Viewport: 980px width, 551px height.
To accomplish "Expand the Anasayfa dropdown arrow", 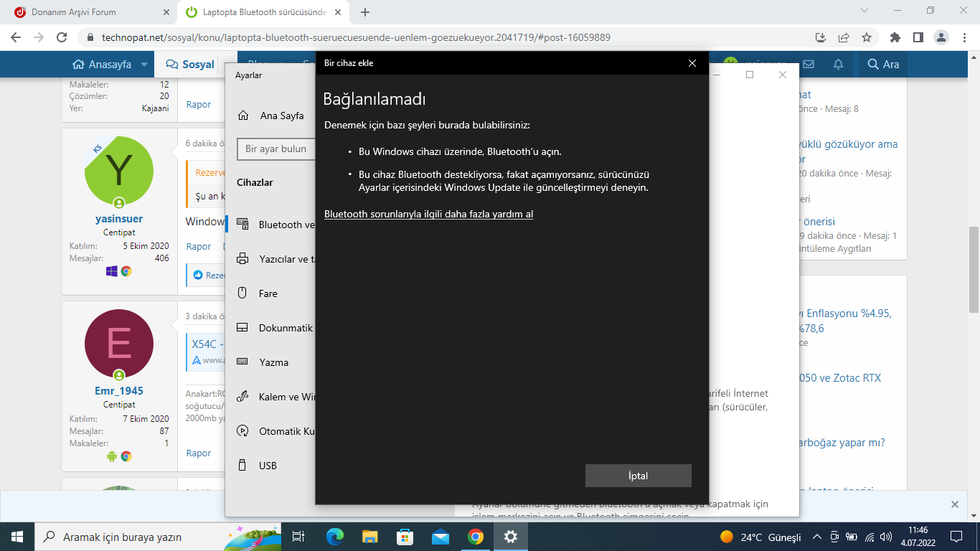I will pyautogui.click(x=144, y=64).
